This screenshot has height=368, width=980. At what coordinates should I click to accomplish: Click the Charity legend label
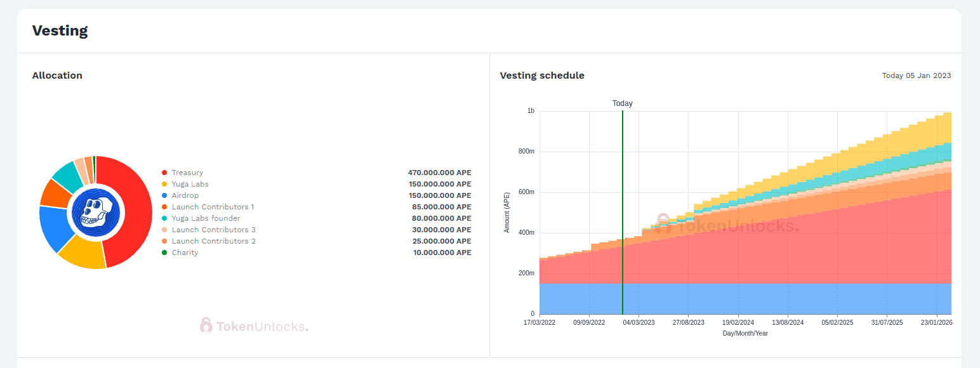point(185,253)
